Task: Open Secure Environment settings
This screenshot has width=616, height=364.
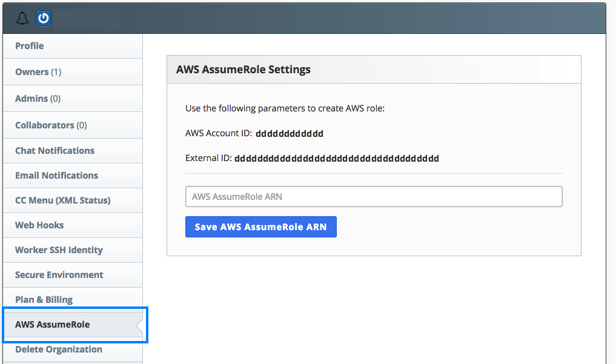Action: (73, 275)
